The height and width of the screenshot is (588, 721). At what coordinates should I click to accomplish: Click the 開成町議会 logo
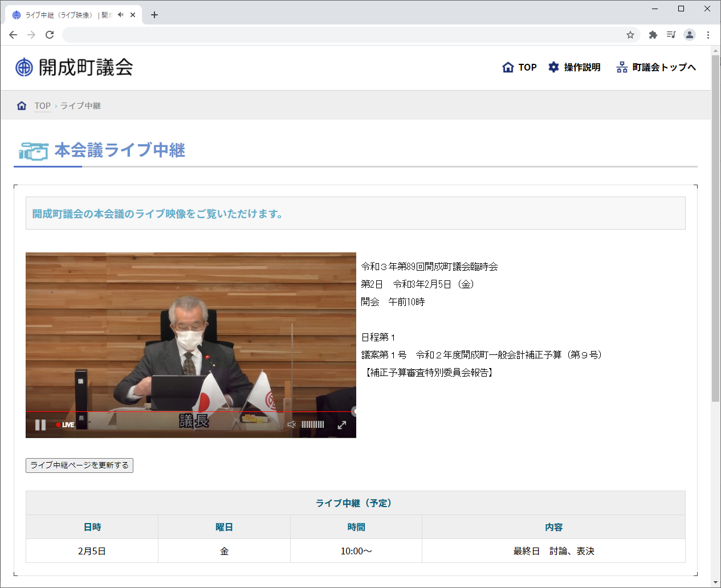(x=74, y=67)
